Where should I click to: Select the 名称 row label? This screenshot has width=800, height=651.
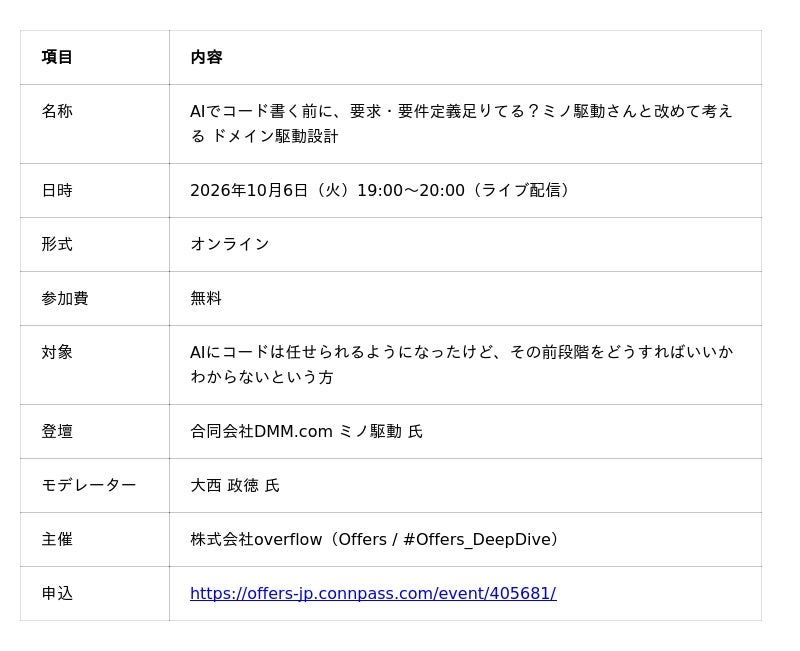click(x=57, y=111)
